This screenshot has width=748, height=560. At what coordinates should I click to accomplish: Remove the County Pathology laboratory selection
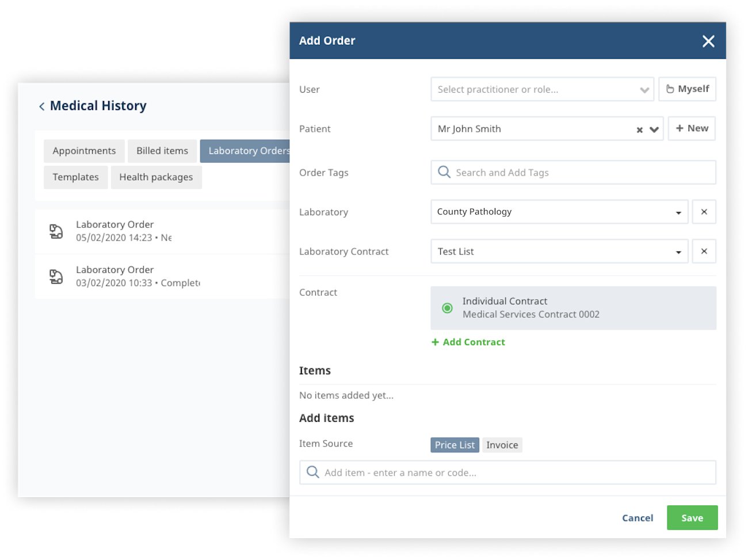click(704, 212)
